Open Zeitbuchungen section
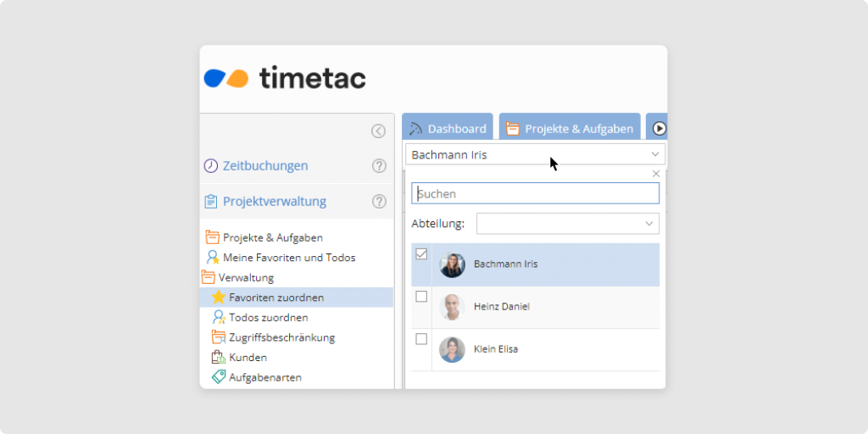Viewport: 868px width, 434px height. pos(264,166)
